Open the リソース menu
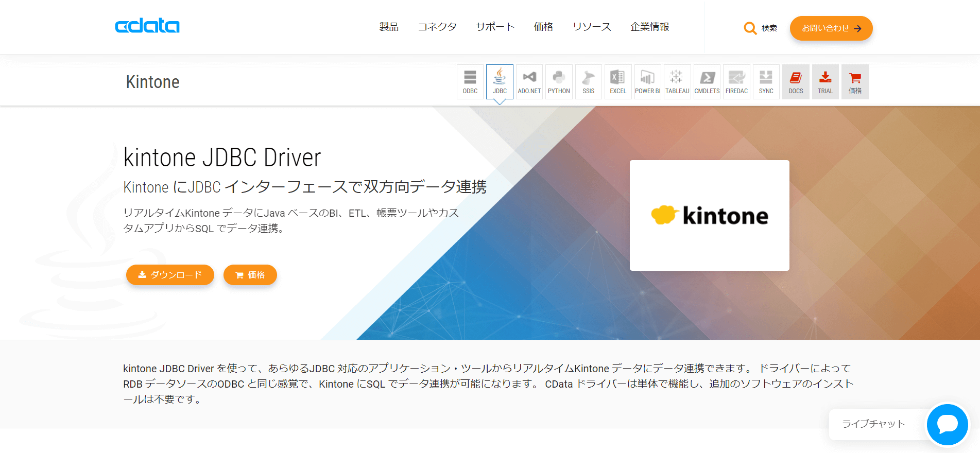The width and height of the screenshot is (980, 453). click(x=592, y=27)
